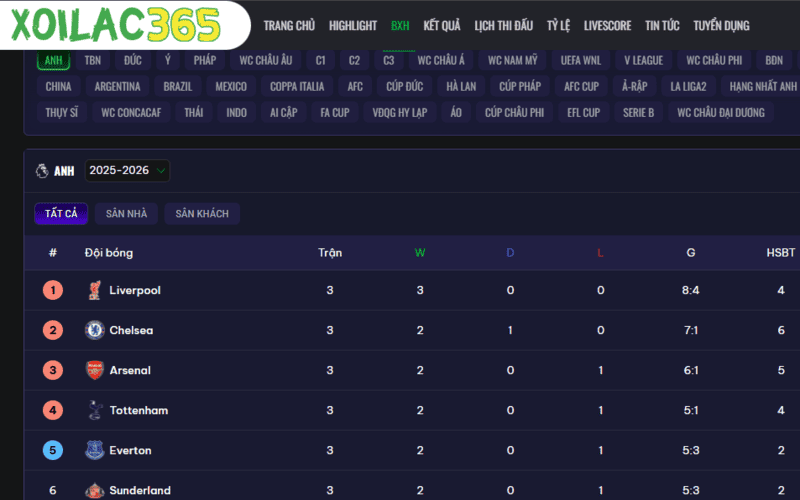Select the BXH menu item
Viewport: 800px width, 500px height.
(400, 26)
